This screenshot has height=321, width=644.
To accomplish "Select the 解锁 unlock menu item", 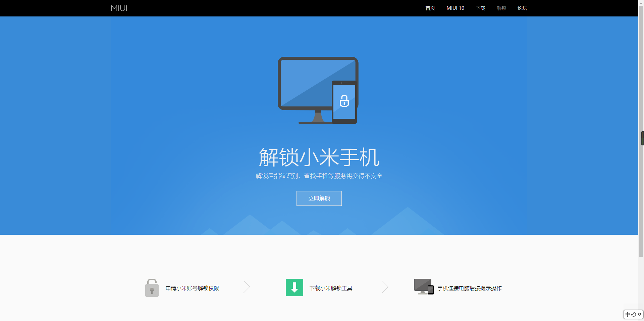I will (x=501, y=8).
